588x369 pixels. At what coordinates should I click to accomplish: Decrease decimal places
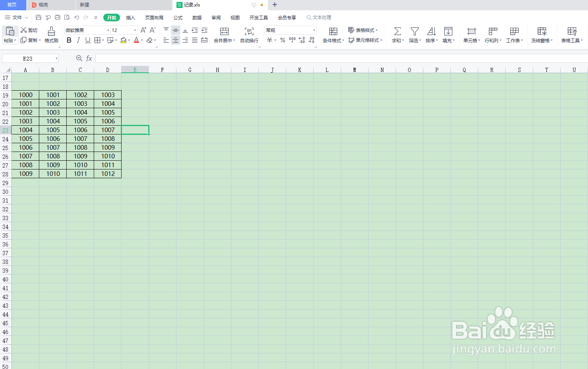tap(311, 40)
